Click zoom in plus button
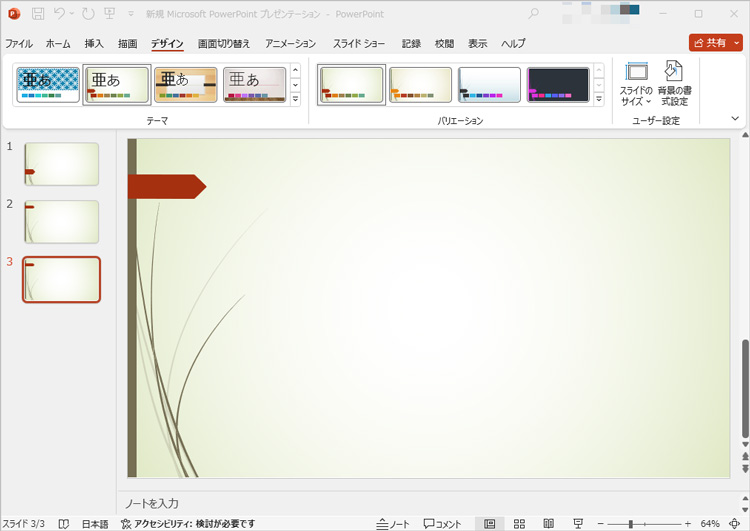This screenshot has height=531, width=750. (x=688, y=524)
